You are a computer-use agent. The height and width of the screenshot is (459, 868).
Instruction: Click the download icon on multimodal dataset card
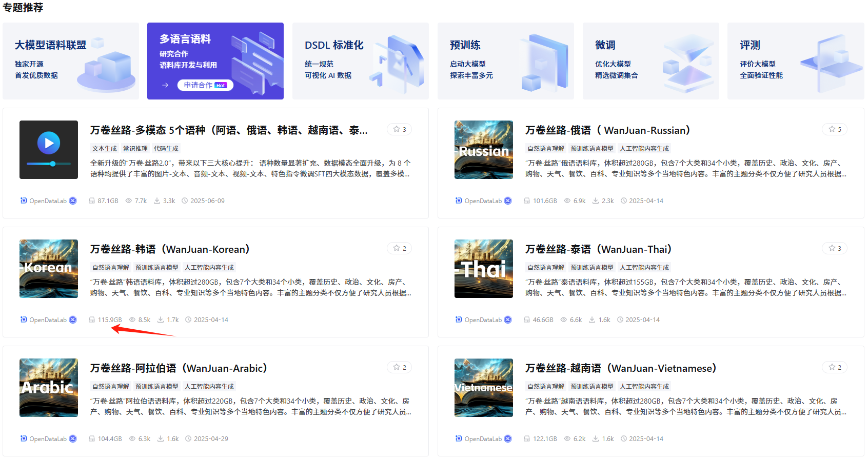[157, 201]
